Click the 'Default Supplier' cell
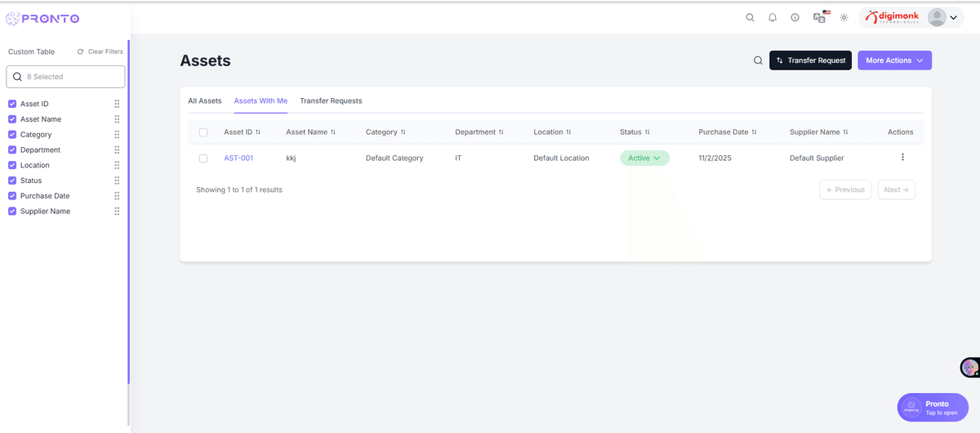 (x=817, y=158)
